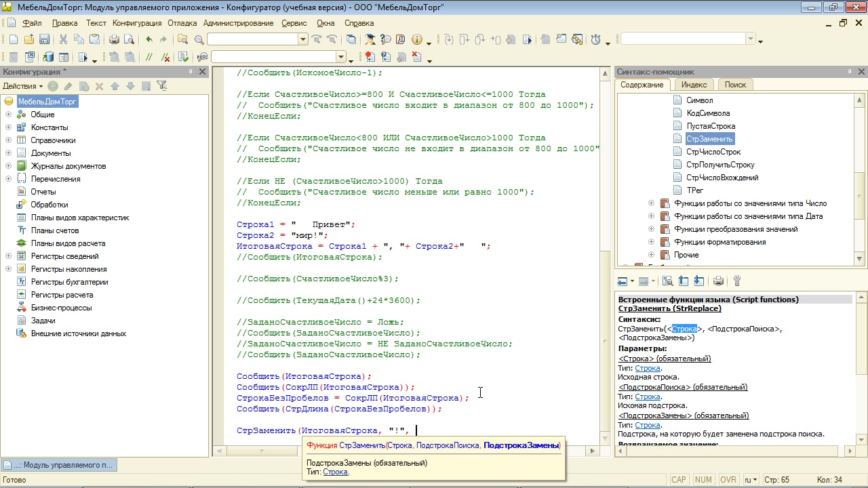The image size is (868, 488).
Task: Select СтрЧислоВхождений in the syntax helper list
Action: coord(722,178)
